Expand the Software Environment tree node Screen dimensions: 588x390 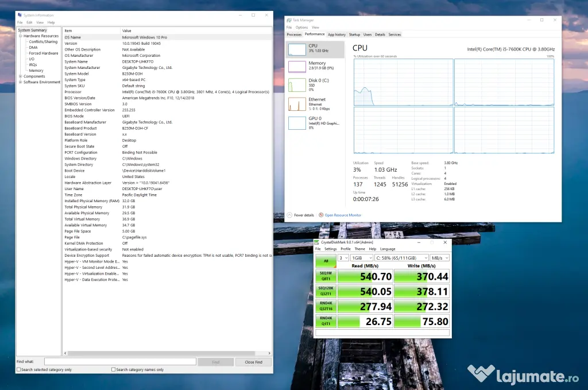pyautogui.click(x=21, y=82)
